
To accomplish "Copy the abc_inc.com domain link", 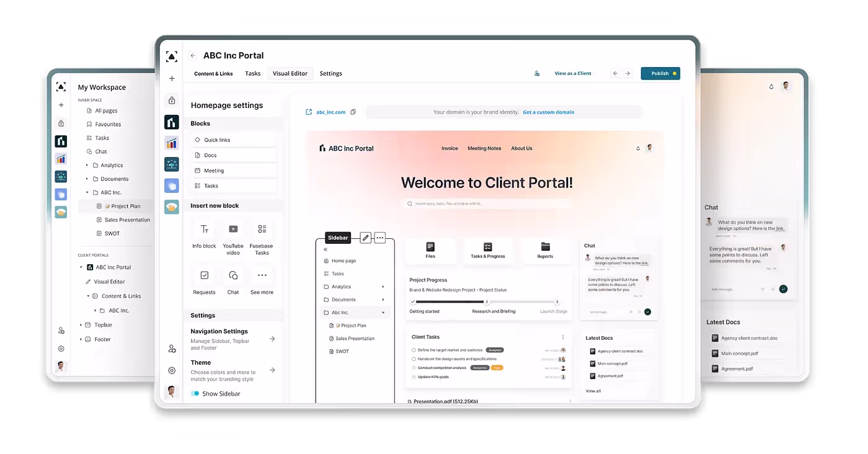I will click(x=353, y=112).
